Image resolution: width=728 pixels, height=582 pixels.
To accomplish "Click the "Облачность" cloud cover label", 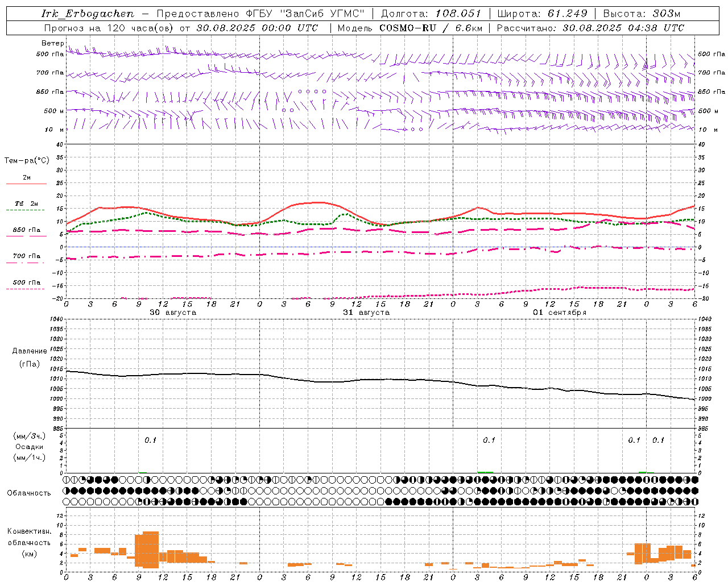I will click(x=29, y=493).
